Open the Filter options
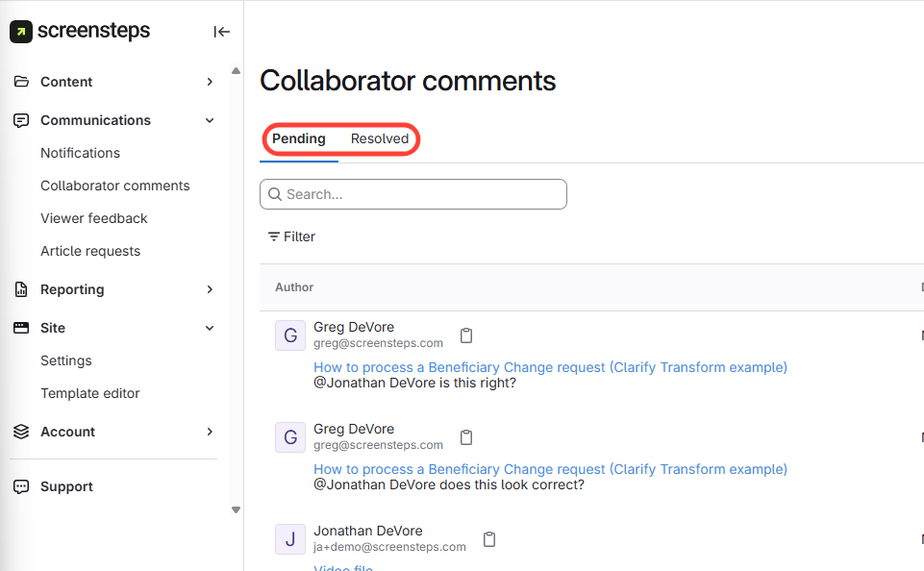Image resolution: width=924 pixels, height=571 pixels. click(291, 236)
